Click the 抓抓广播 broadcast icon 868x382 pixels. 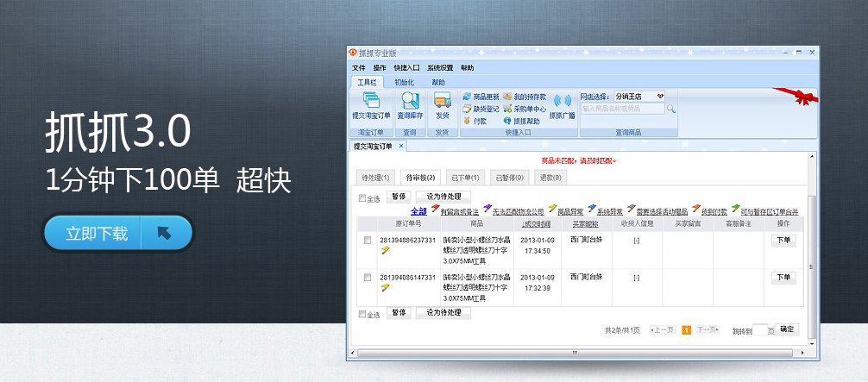563,101
